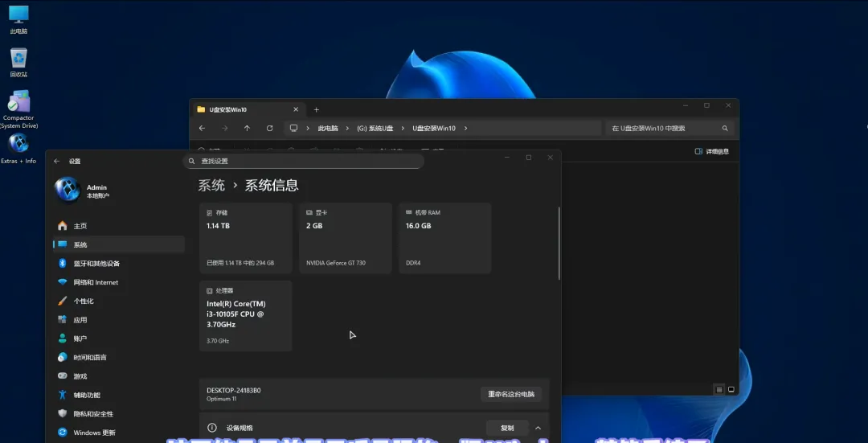Go up one folder level in File Explorer
Screen dimensions: 868x443
(x=247, y=128)
